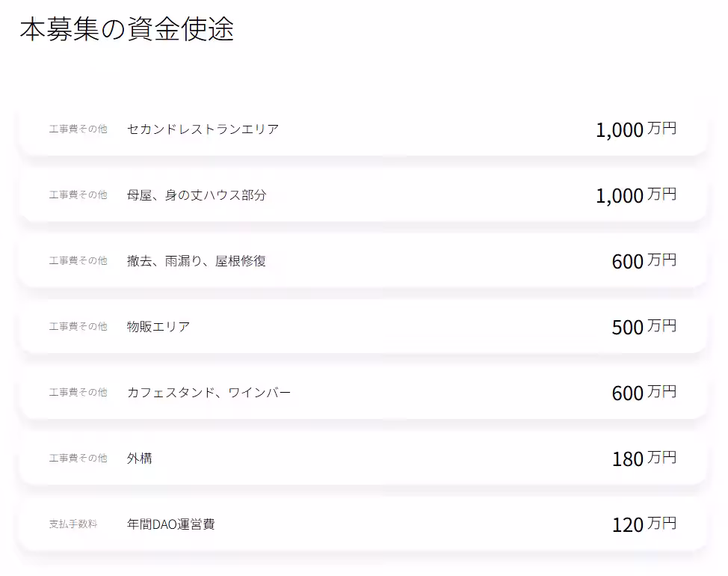Click 工事費その他 tag beside 物販エリア
This screenshot has height=576, width=728.
pos(78,327)
